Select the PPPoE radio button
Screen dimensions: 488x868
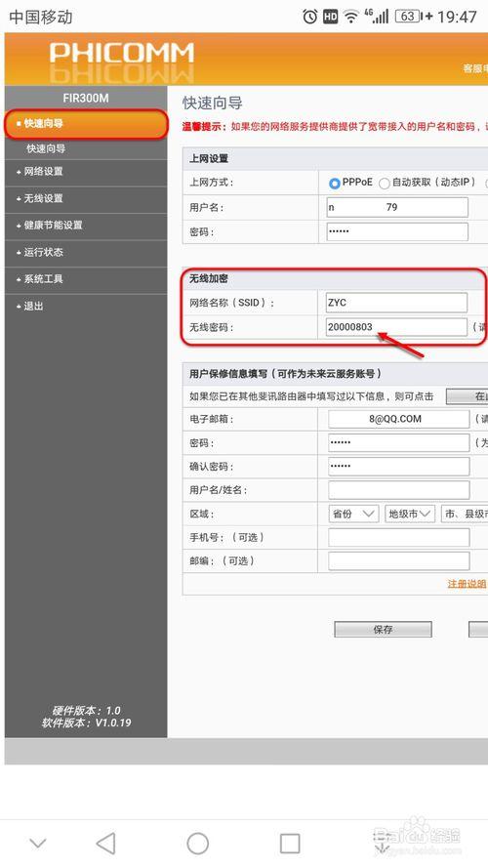point(334,184)
